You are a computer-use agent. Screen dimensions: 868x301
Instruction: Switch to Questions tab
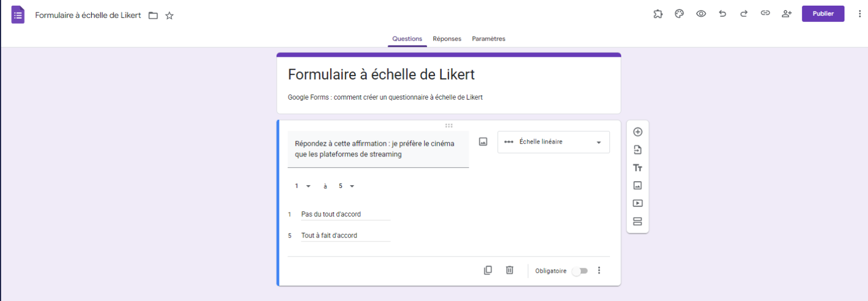(407, 39)
